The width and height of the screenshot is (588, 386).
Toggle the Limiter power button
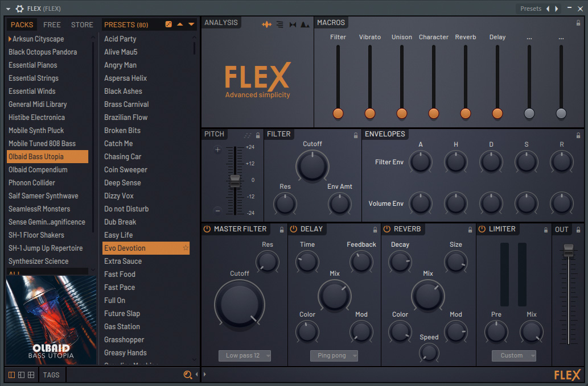click(x=482, y=229)
